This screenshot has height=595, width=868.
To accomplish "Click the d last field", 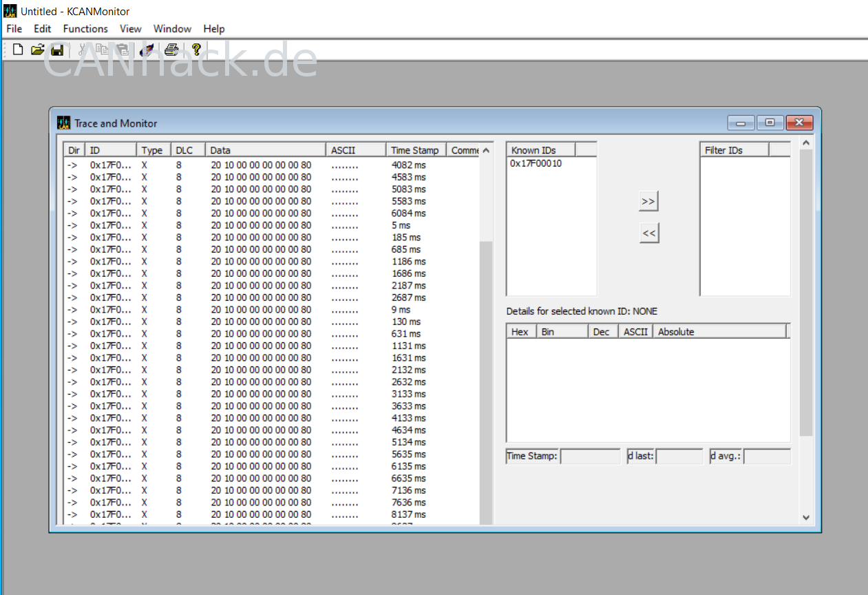I will pos(679,456).
